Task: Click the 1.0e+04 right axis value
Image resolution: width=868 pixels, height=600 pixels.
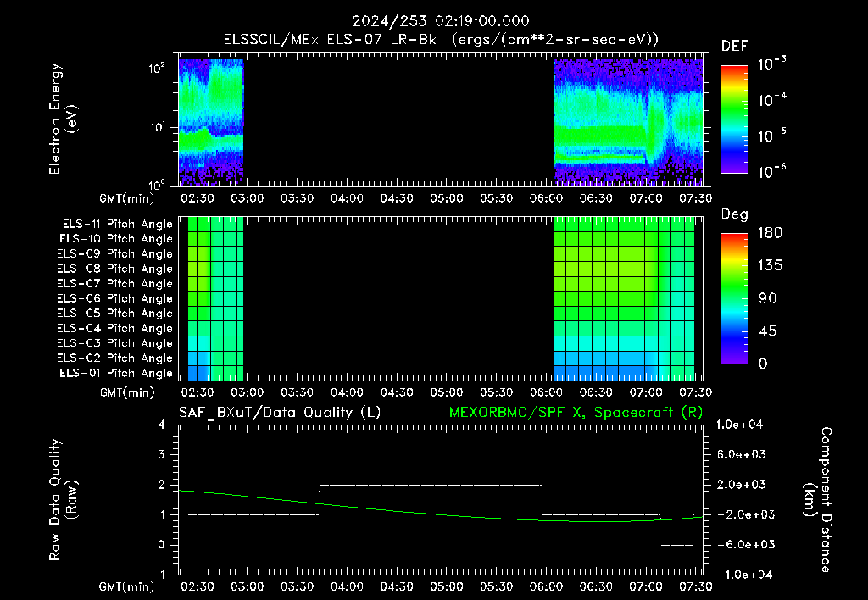Action: pos(740,425)
